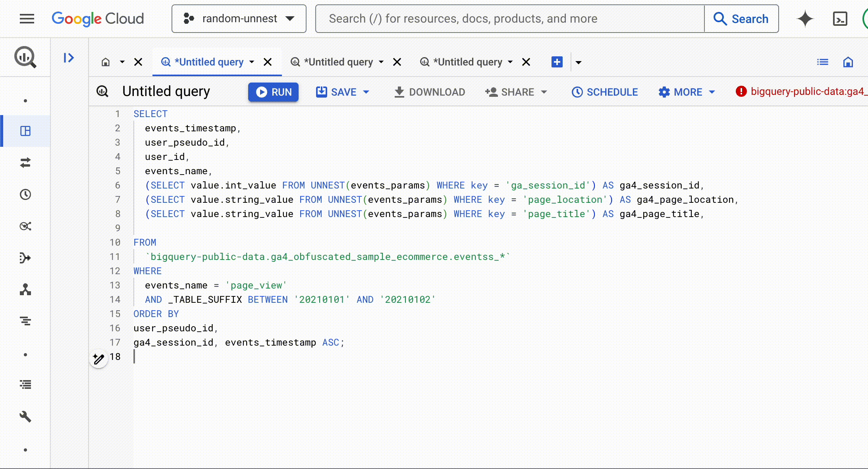Select the data explorer icon
The height and width of the screenshot is (469, 868).
tap(25, 131)
